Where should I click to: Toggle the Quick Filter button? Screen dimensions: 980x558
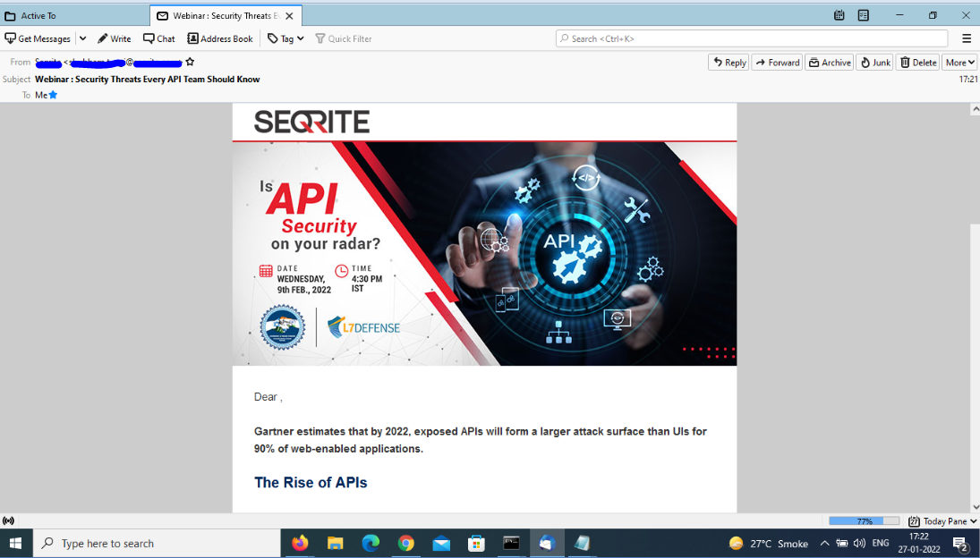[343, 38]
